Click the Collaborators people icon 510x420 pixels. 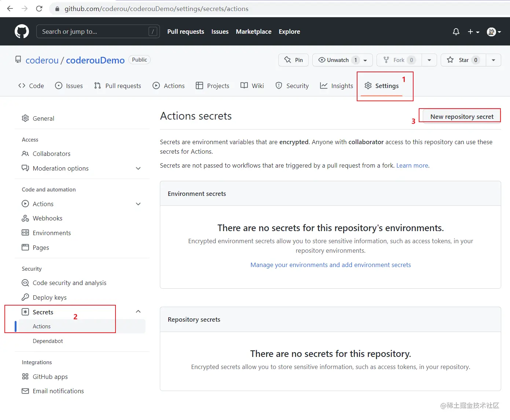click(25, 153)
